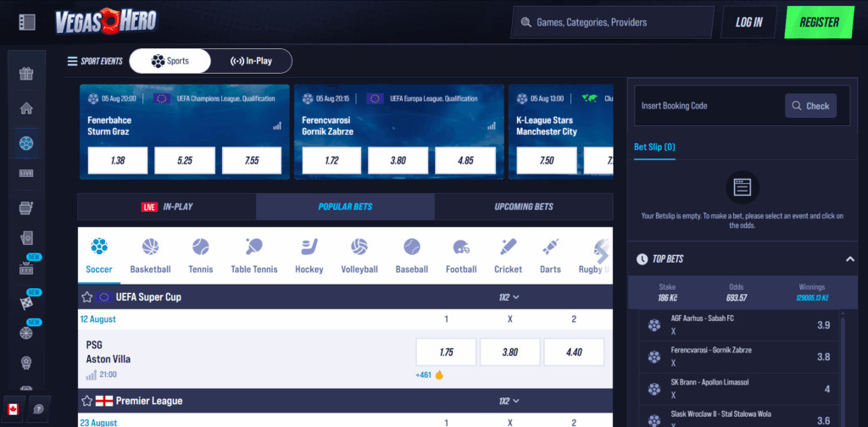The width and height of the screenshot is (868, 427).
Task: Select the soccer ball sidebar icon
Action: pyautogui.click(x=26, y=143)
